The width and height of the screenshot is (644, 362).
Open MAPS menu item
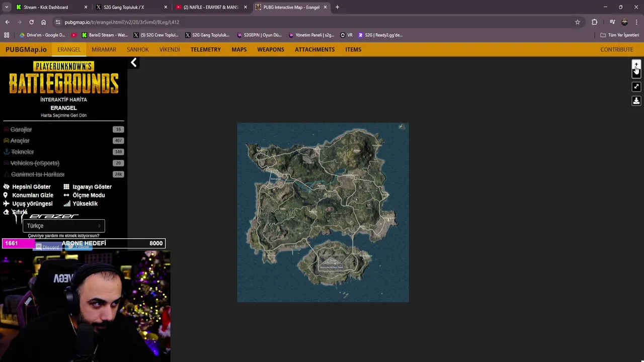click(x=239, y=49)
